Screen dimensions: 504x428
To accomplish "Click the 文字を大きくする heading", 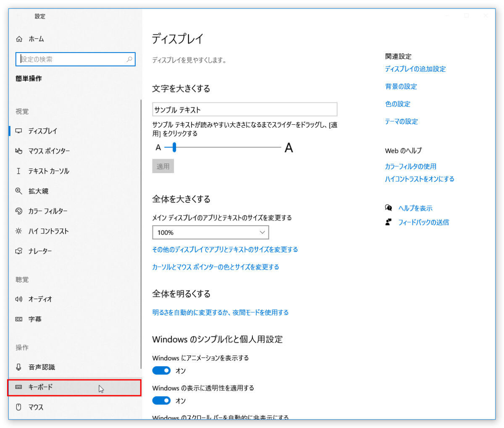I will (x=181, y=89).
